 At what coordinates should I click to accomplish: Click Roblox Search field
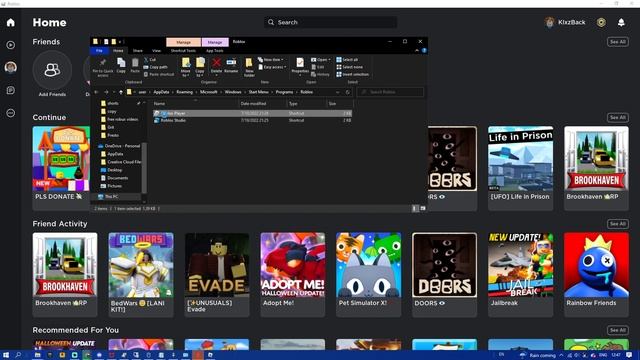pos(331,22)
